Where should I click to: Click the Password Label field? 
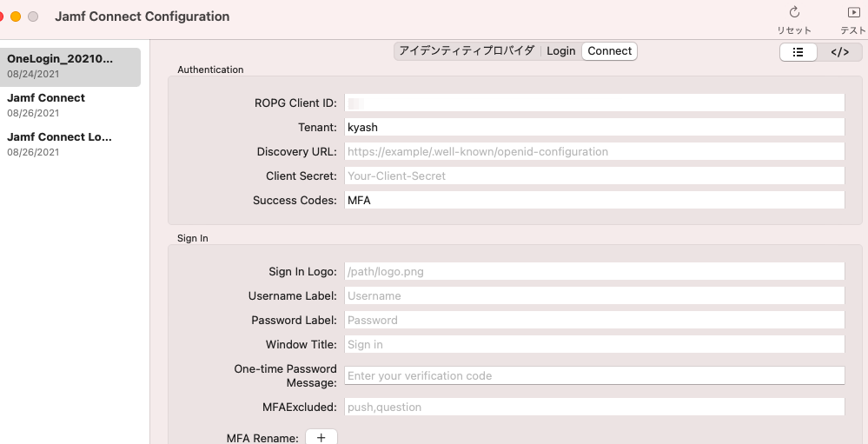594,320
